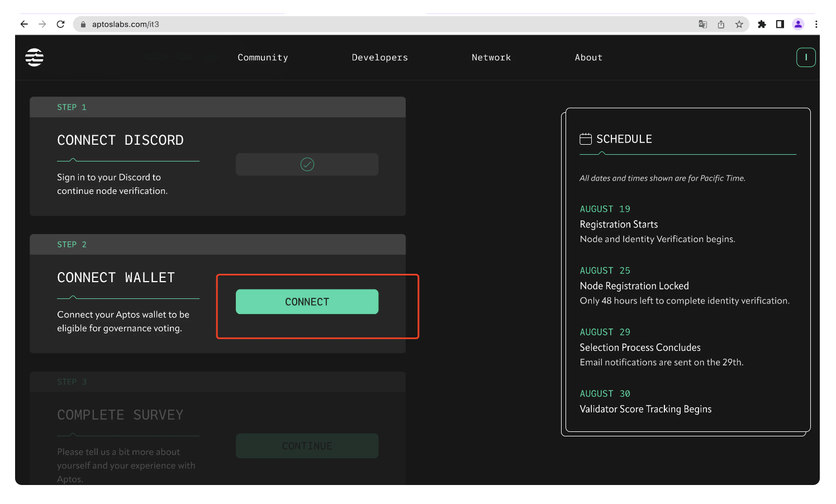Click the "AUGUST 19" date
Screen dimensions: 836x504
point(605,209)
